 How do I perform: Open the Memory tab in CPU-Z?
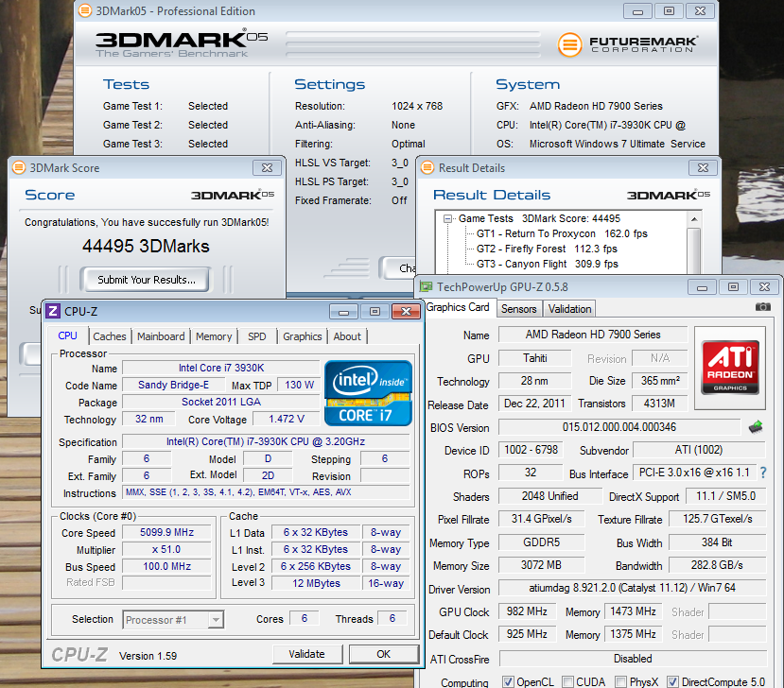point(214,336)
